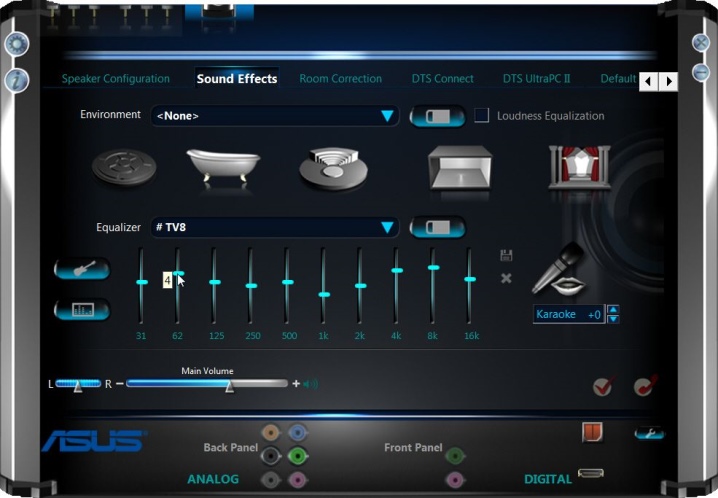The height and width of the screenshot is (498, 718).
Task: Delete equalizer preset with X icon
Action: [506, 278]
